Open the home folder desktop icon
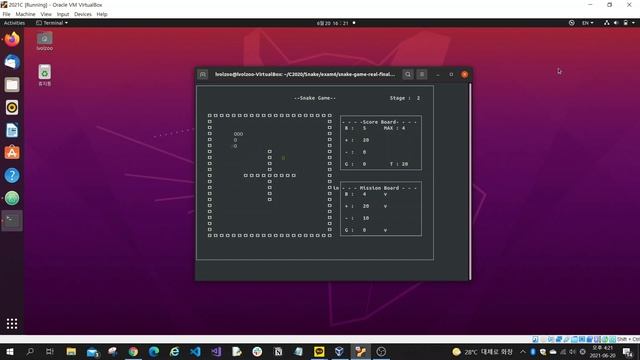640x360 pixels. [44, 41]
